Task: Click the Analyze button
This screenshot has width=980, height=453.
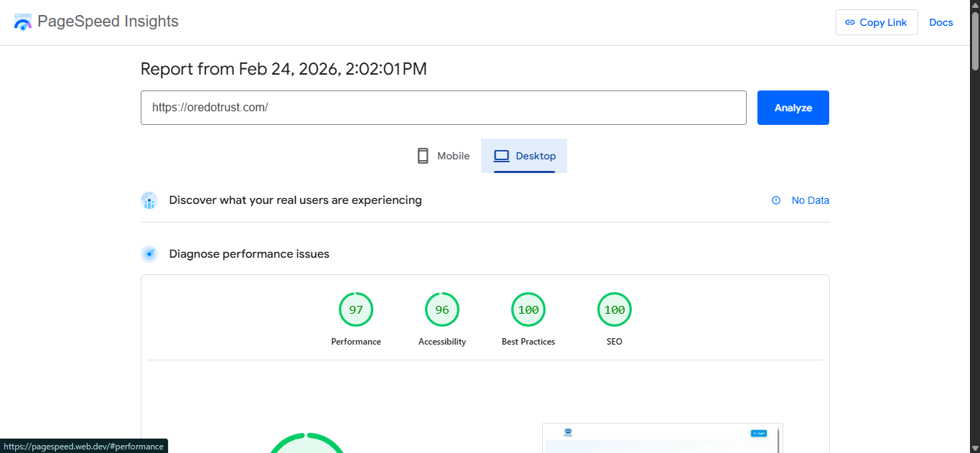Action: 793,108
